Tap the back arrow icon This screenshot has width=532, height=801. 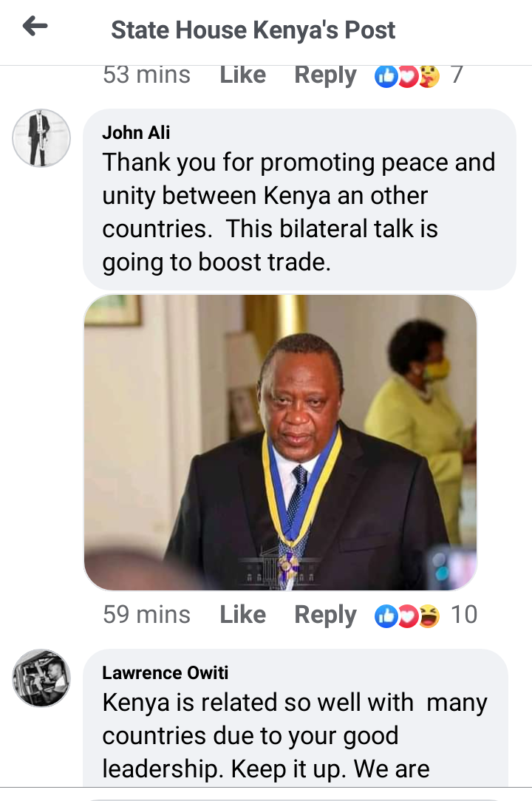(35, 26)
